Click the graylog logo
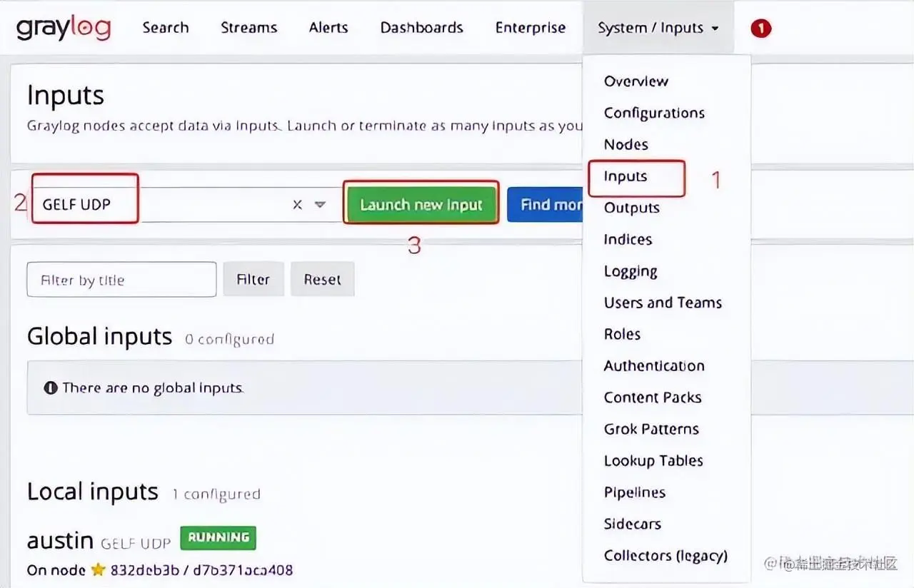Viewport: 914px width, 588px height. coord(64,28)
